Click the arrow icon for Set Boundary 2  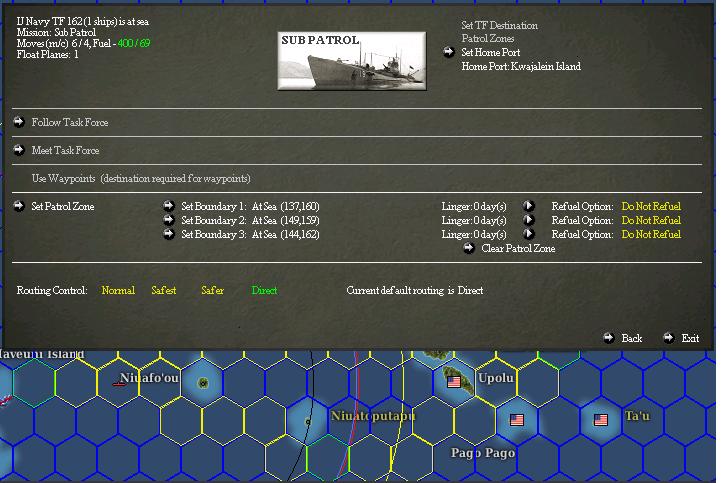(x=169, y=220)
